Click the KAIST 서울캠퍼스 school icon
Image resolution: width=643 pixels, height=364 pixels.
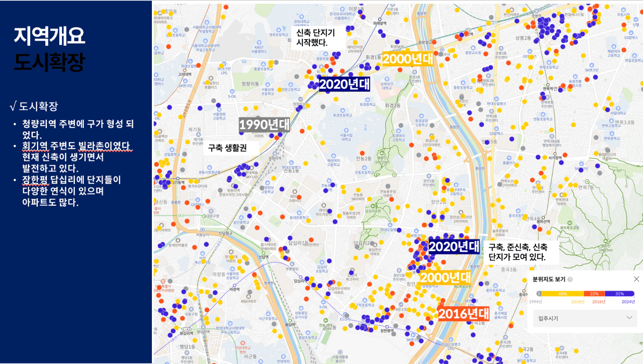coord(259,42)
